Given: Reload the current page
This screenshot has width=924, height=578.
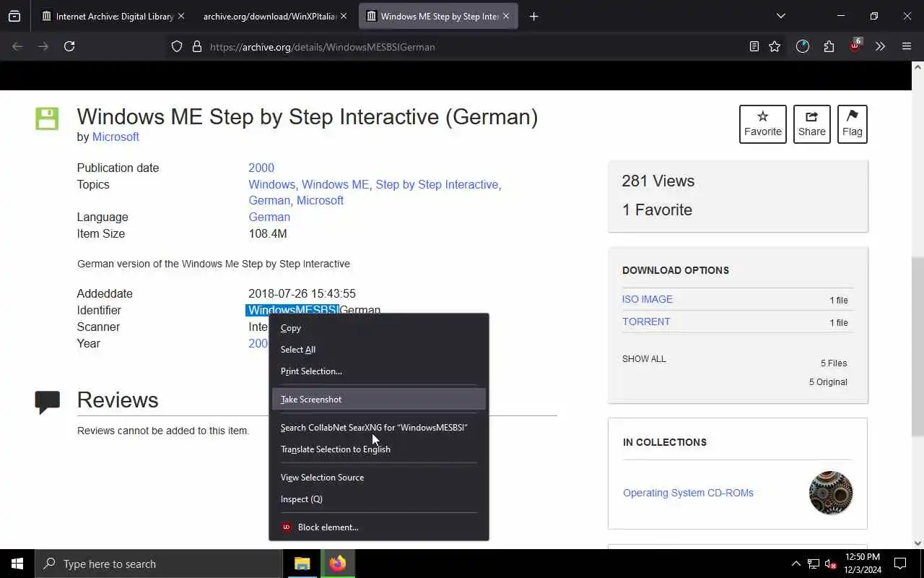Looking at the screenshot, I should pos(69,46).
